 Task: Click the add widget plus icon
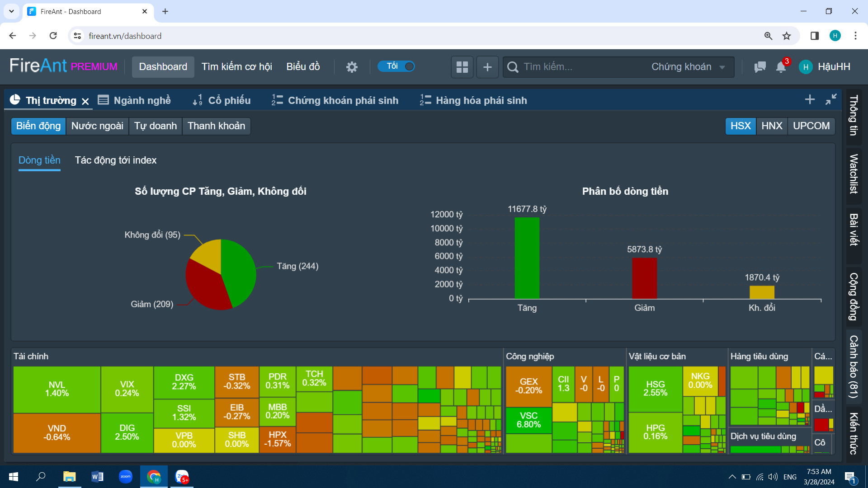487,67
